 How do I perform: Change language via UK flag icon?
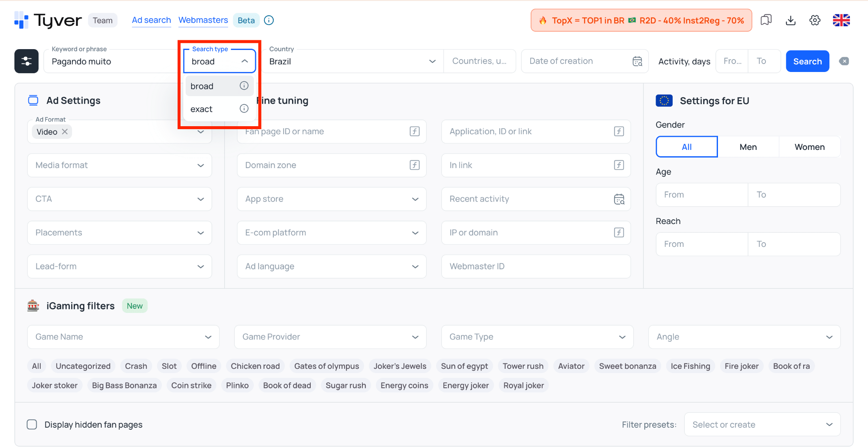click(841, 20)
